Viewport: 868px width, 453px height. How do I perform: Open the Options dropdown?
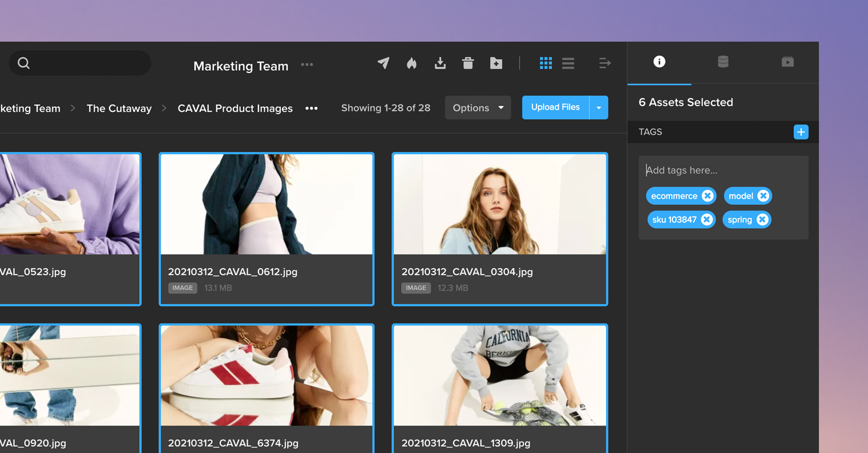[x=478, y=108]
